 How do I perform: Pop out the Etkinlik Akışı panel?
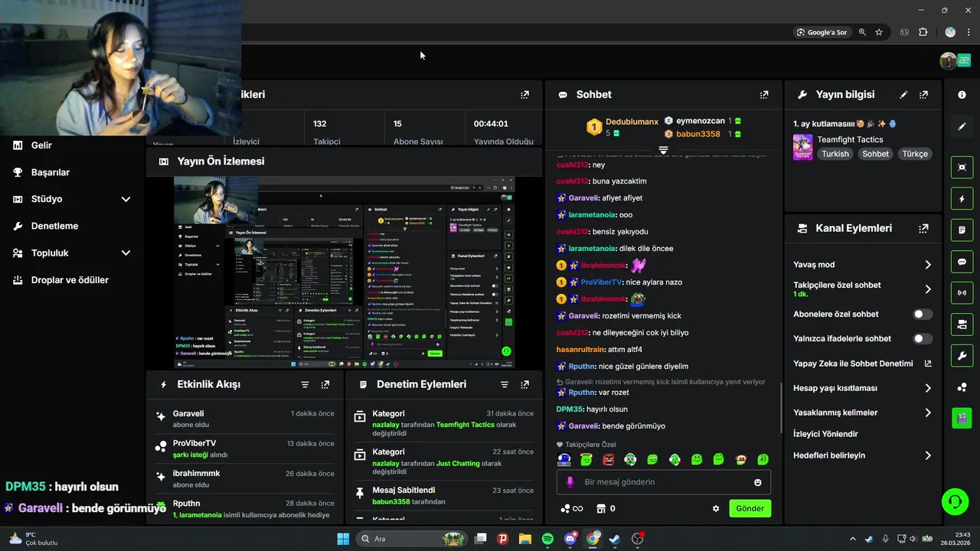click(325, 384)
